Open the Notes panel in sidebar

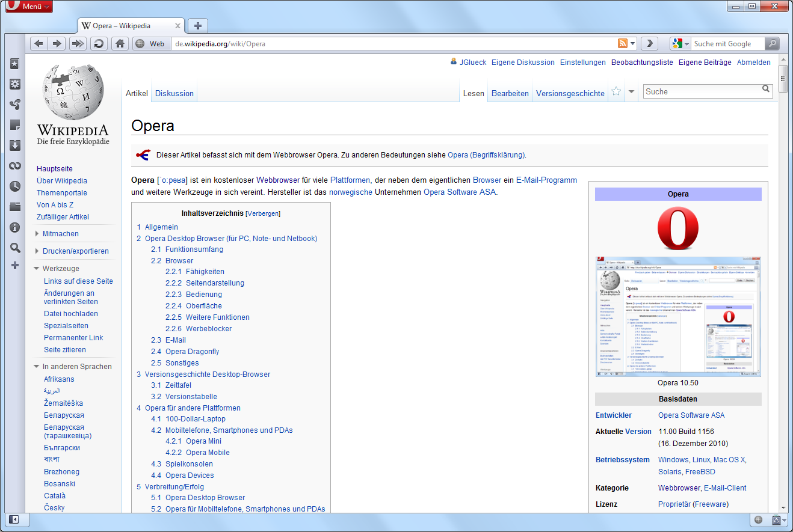pos(15,125)
